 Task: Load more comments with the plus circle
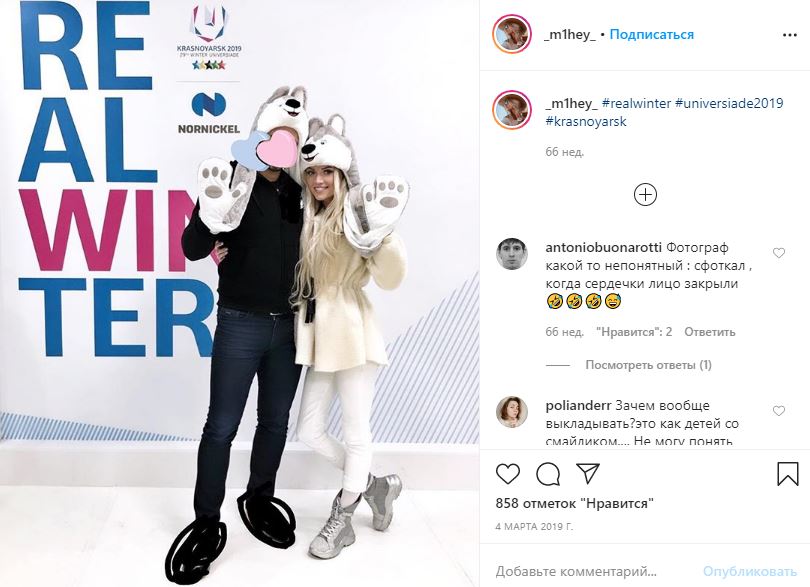click(645, 195)
